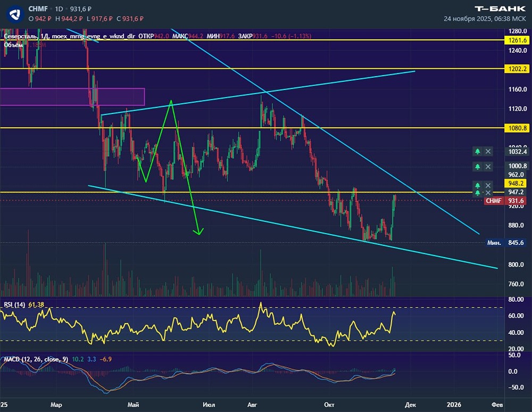Click the close value C 931,6 ₽
The height and width of the screenshot is (412, 532).
(x=130, y=19)
